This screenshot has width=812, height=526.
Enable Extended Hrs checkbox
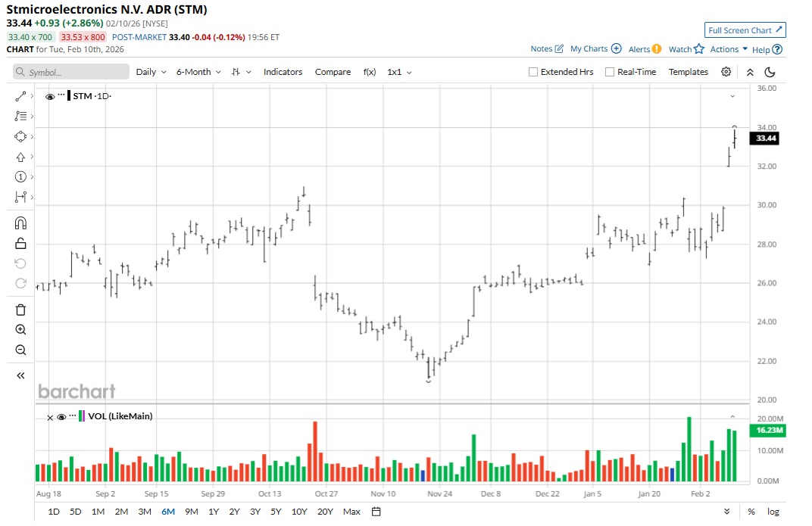533,72
